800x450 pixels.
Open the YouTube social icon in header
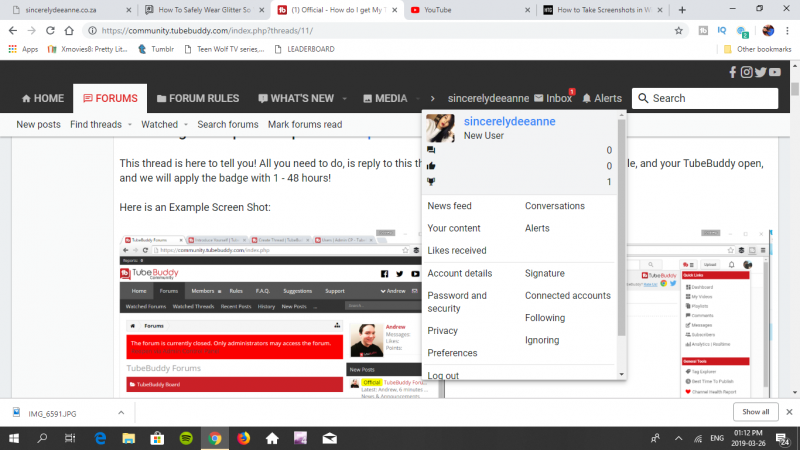(x=775, y=72)
